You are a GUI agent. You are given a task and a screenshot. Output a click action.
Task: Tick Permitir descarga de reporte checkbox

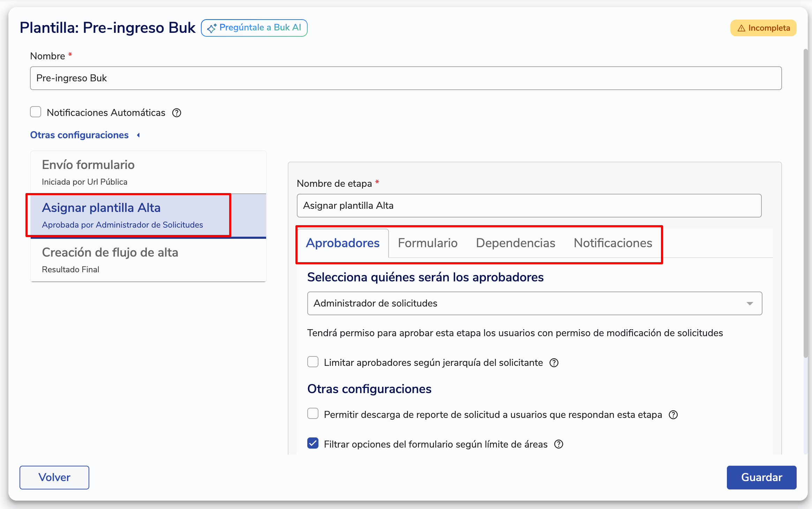point(313,414)
